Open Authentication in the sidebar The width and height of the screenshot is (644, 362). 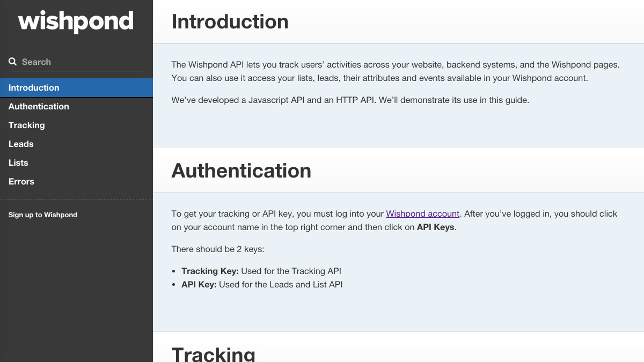click(76, 106)
